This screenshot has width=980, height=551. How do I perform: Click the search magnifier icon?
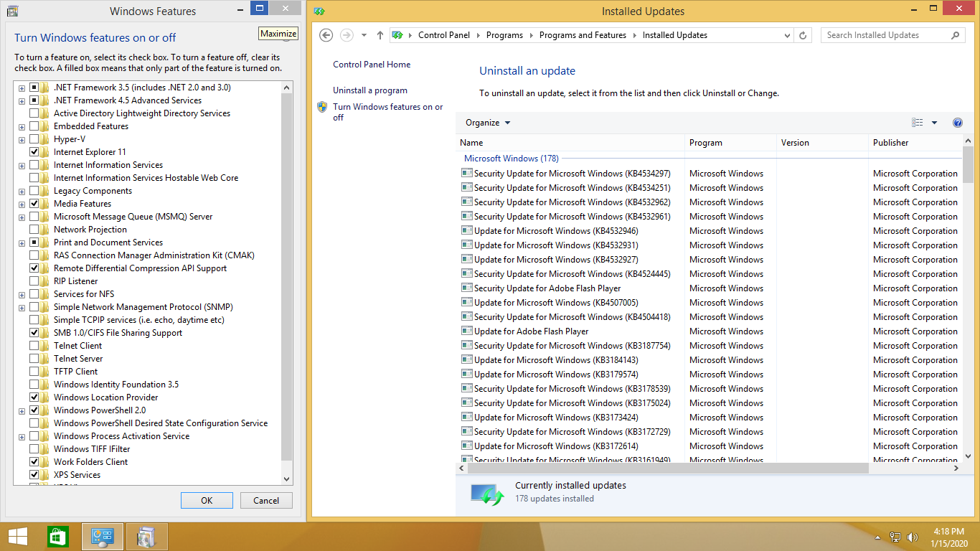pyautogui.click(x=955, y=35)
